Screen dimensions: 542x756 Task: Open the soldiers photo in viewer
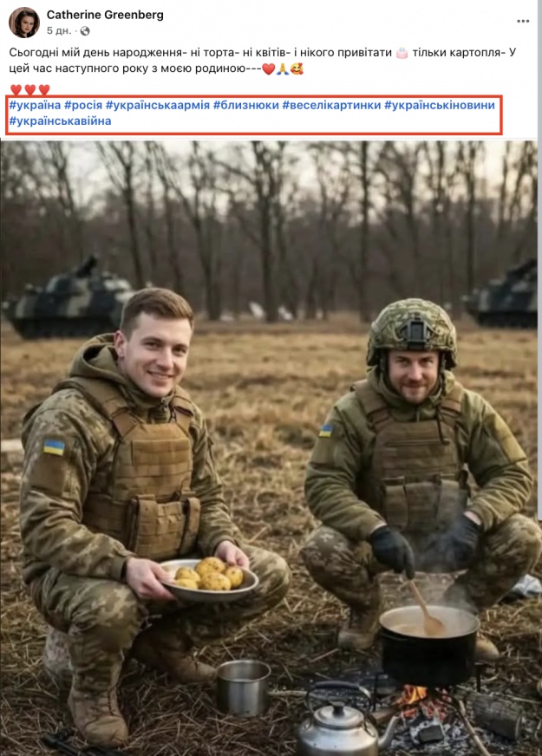click(x=269, y=448)
